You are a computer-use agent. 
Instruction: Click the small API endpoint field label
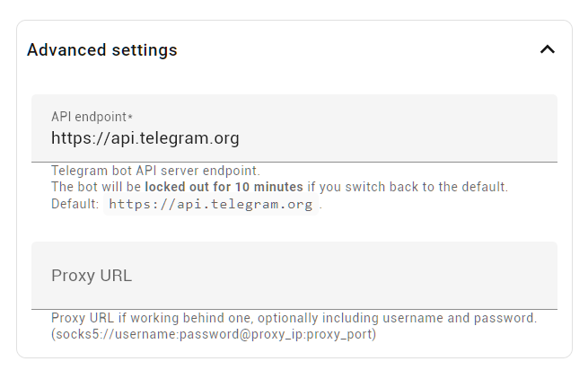(89, 117)
